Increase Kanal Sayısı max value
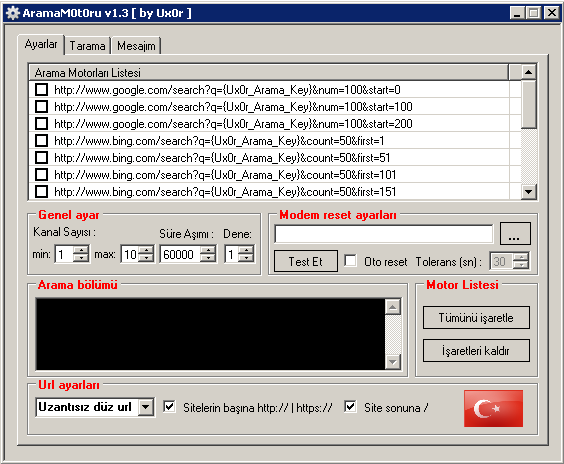Viewport: 564px width, 464px height. pos(146,250)
